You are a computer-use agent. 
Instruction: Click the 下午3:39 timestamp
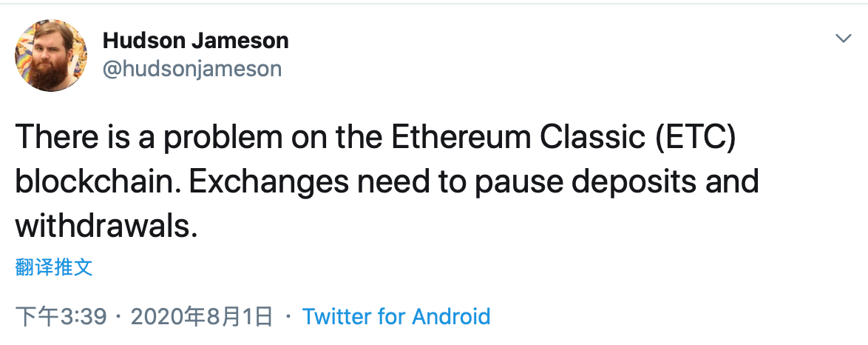tap(61, 317)
